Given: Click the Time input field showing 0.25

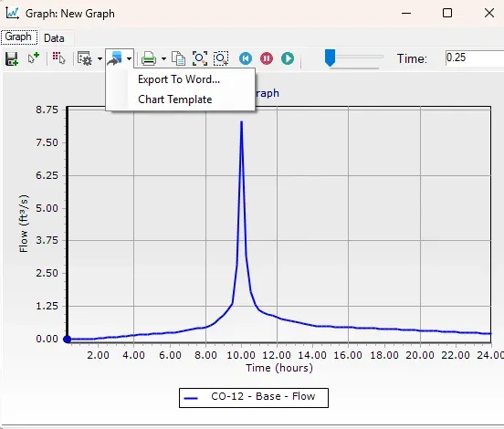Looking at the screenshot, I should [x=475, y=58].
